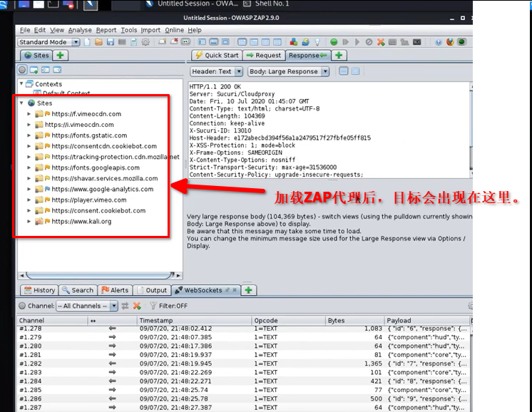Click the WebSockets filter funnel icon
Viewport: 532px width, 412px height.
tap(152, 306)
